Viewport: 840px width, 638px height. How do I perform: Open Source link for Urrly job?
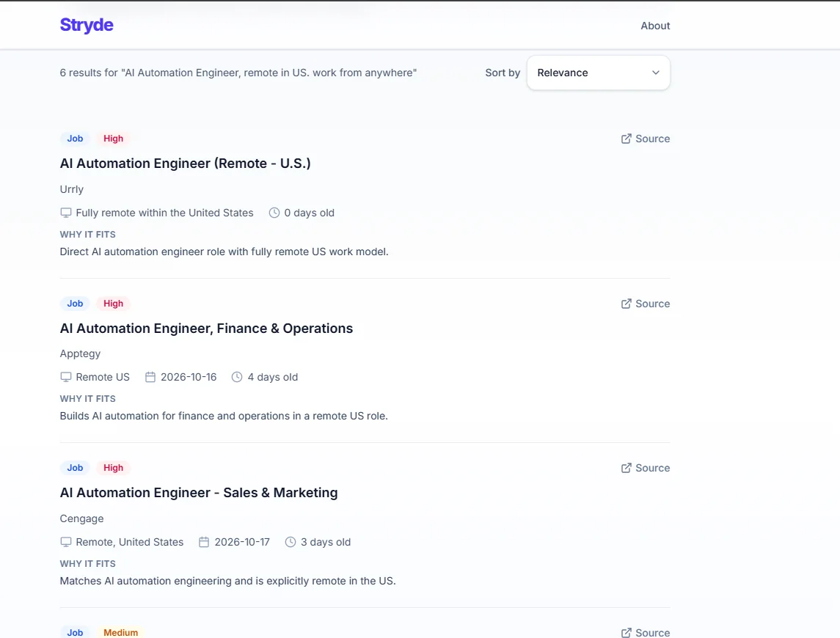point(646,139)
